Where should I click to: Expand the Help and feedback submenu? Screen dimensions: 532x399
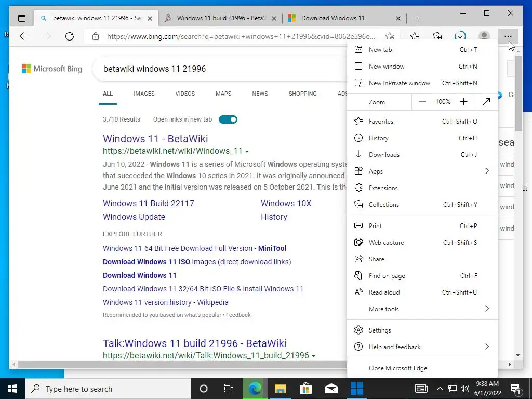pos(422,347)
